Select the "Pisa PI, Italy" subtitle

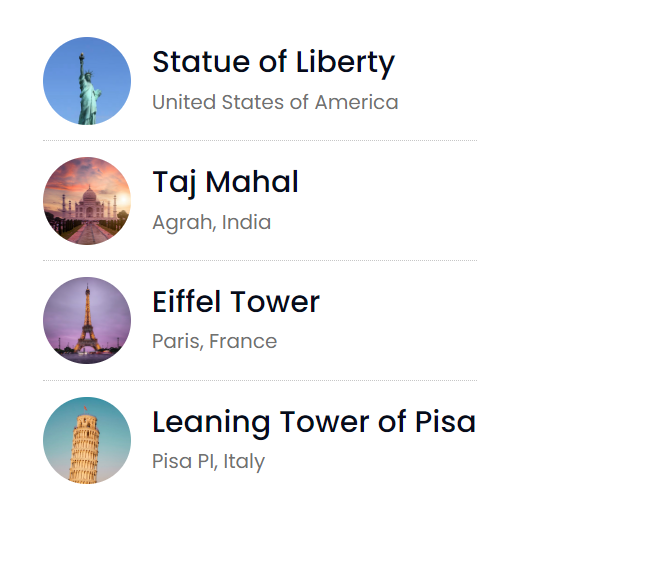point(208,462)
